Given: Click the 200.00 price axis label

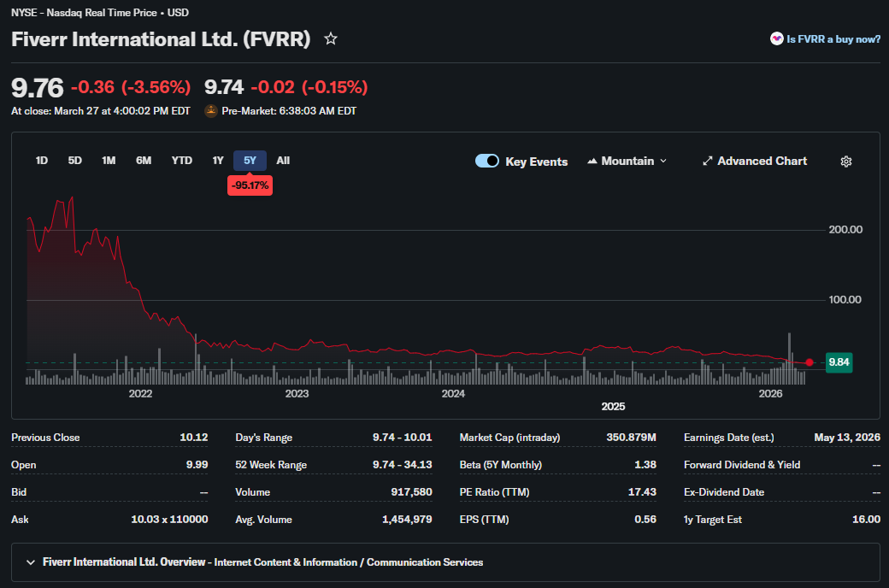Looking at the screenshot, I should pyautogui.click(x=845, y=230).
